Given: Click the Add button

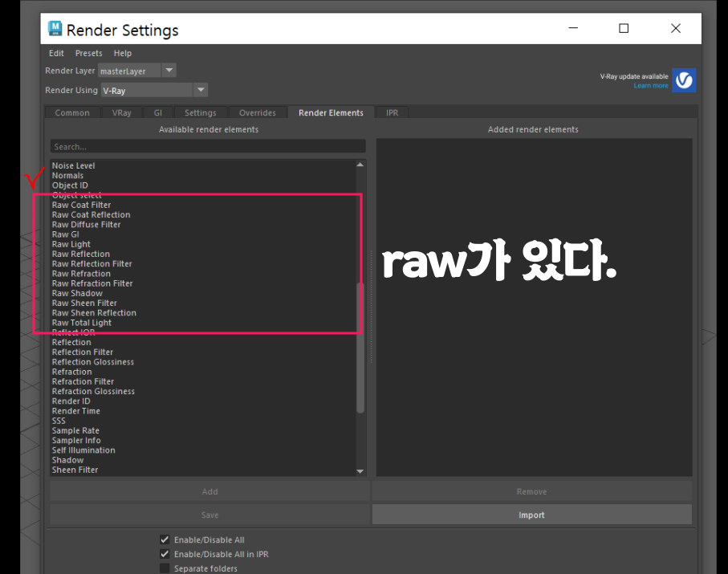Looking at the screenshot, I should [x=209, y=491].
